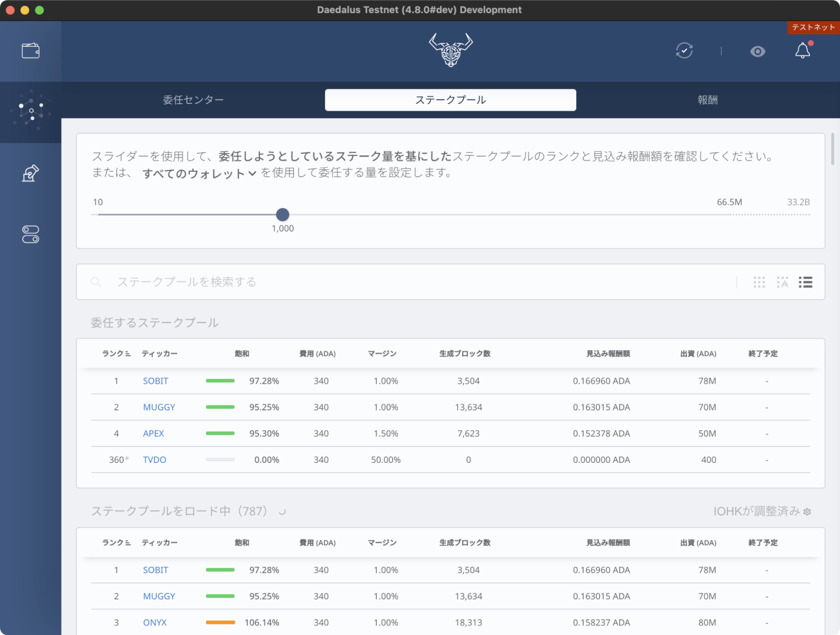Click the search magnifier icon
840x635 pixels.
tap(96, 282)
